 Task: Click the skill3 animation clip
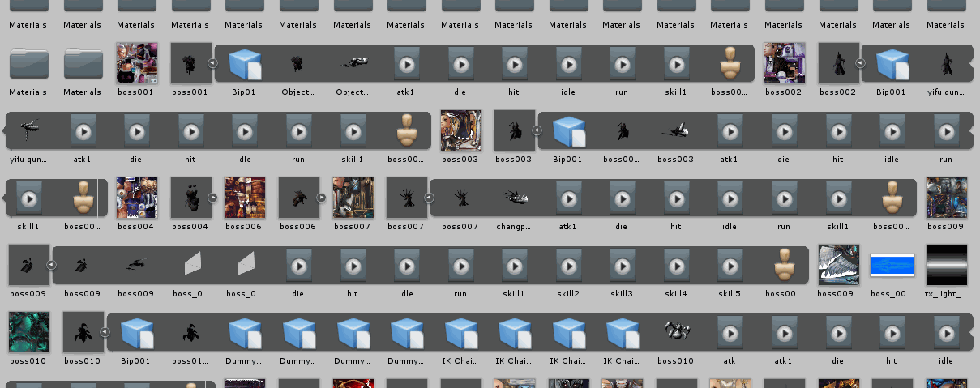(622, 265)
